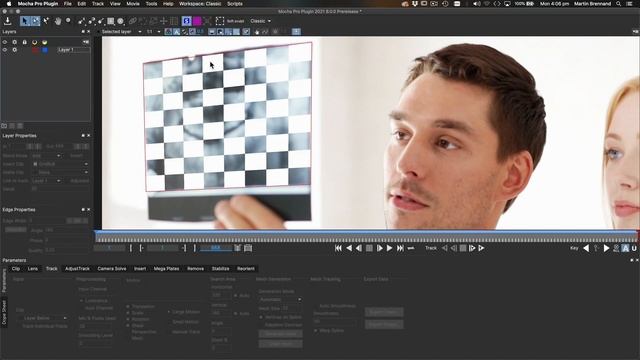Open the Track menu
Screen dimensions: 640x360
coord(98,4)
